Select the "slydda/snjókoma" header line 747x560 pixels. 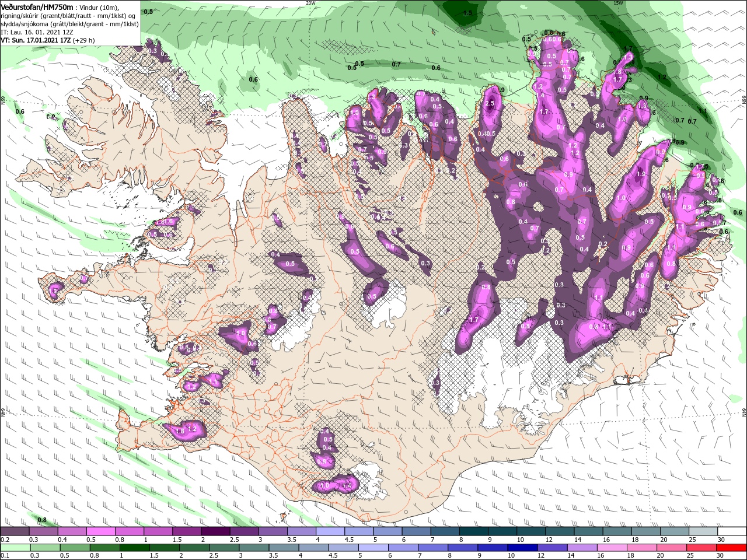point(69,24)
